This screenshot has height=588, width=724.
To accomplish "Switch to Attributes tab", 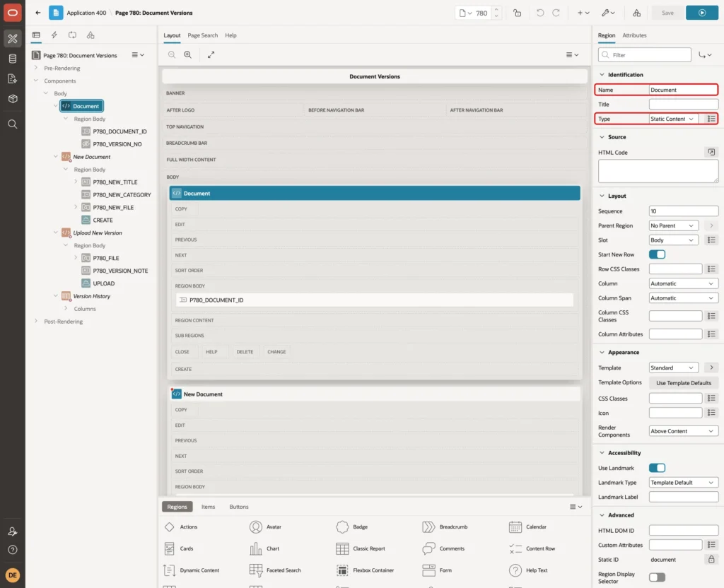I will point(634,35).
